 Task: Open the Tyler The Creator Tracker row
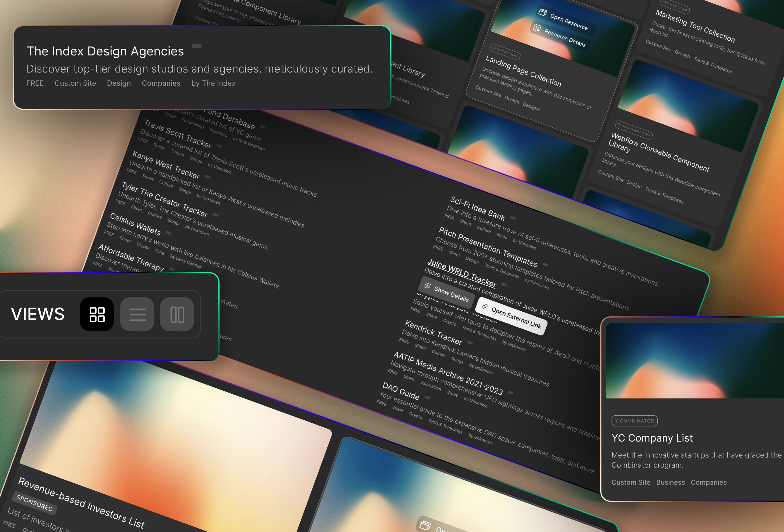coord(165,199)
